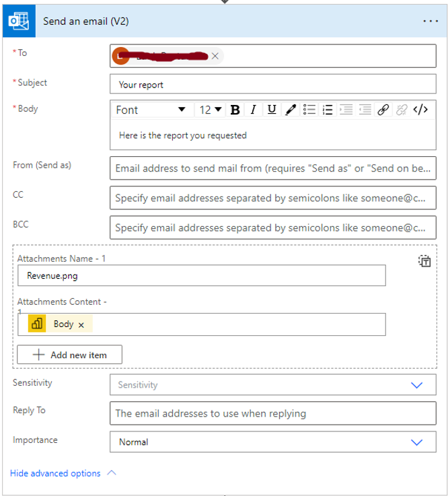Screen dimensions: 448x496
Task: Open the three-dot menu of Send an email
Action: click(x=430, y=22)
